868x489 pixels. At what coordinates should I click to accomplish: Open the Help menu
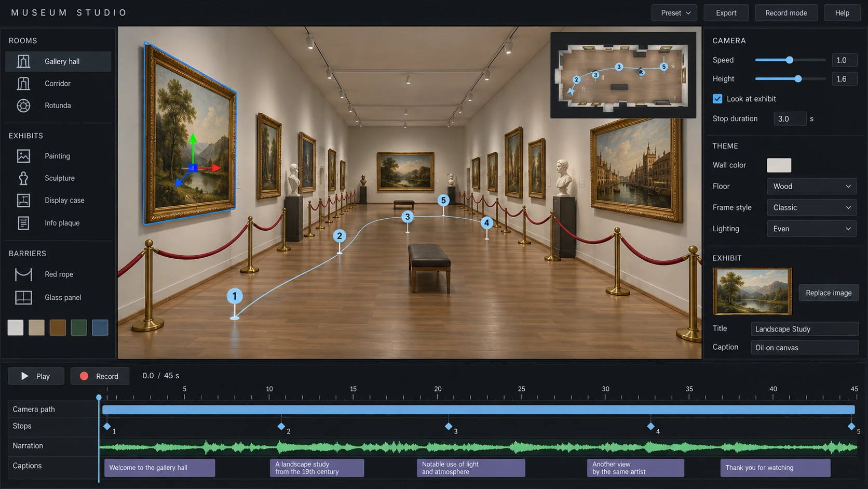[x=842, y=13]
